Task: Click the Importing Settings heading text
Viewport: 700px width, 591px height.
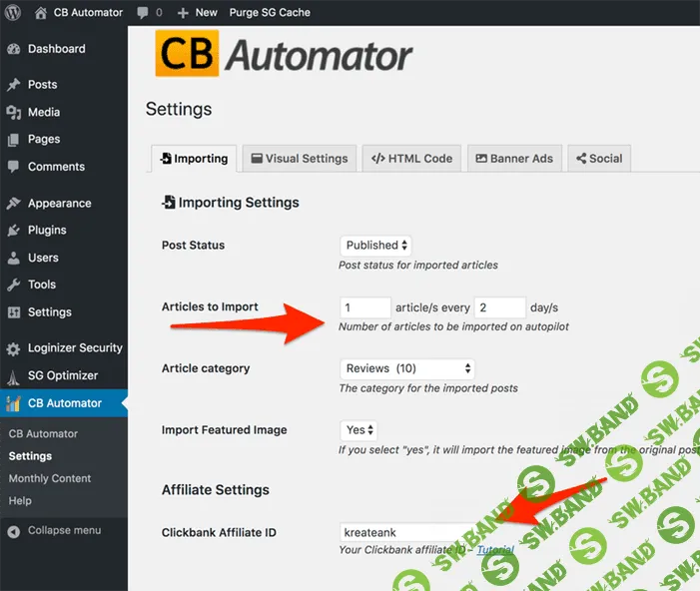Action: click(x=239, y=203)
